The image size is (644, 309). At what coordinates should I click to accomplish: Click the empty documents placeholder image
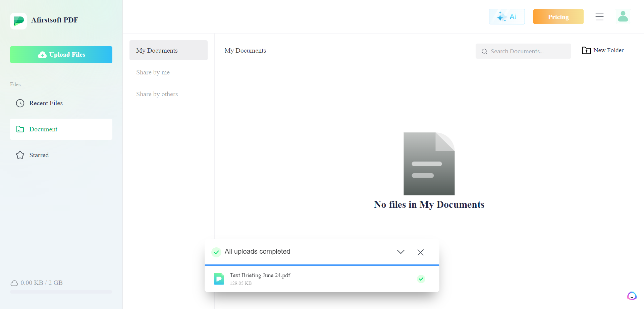[429, 164]
